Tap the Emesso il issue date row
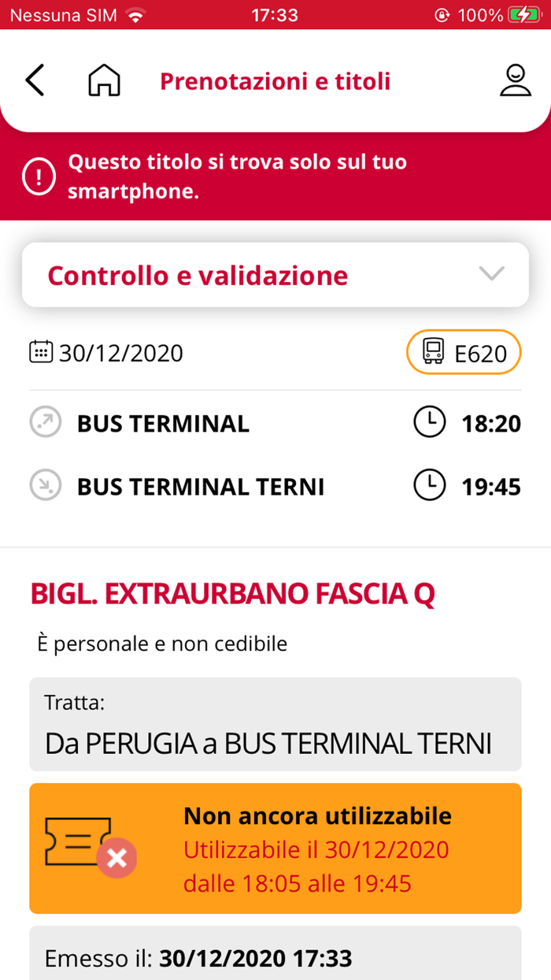The height and width of the screenshot is (980, 551). [275, 956]
